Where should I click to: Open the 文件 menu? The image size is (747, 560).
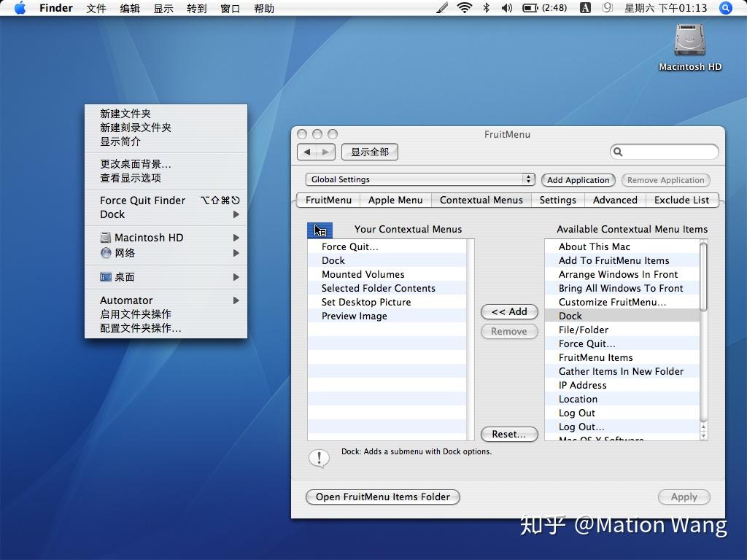(96, 8)
